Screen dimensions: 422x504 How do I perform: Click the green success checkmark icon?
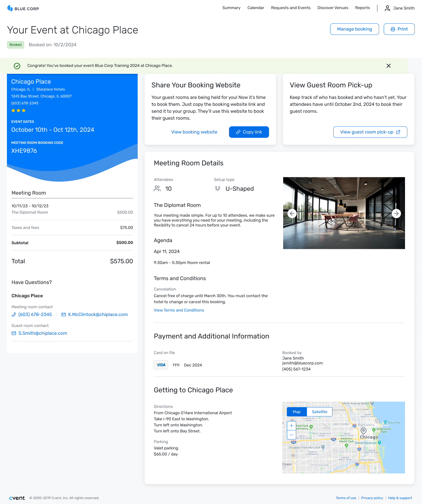tap(17, 66)
